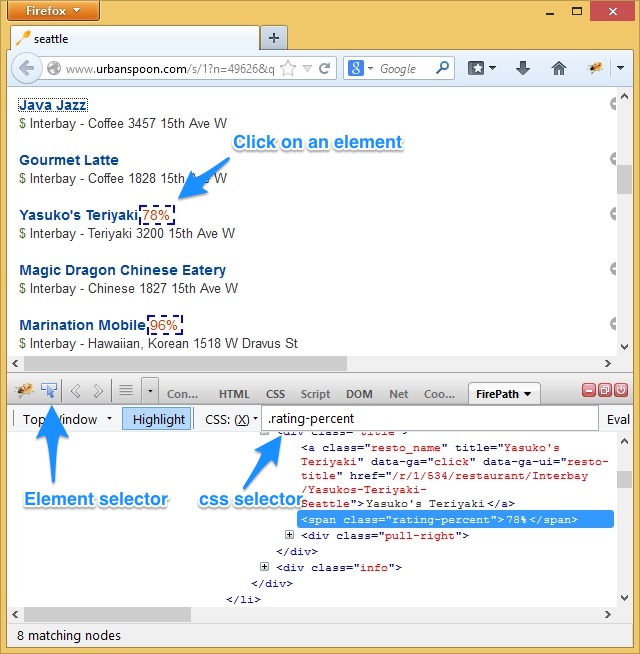This screenshot has width=640, height=654.
Task: Click the .rating-percent selector input field
Action: click(430, 419)
